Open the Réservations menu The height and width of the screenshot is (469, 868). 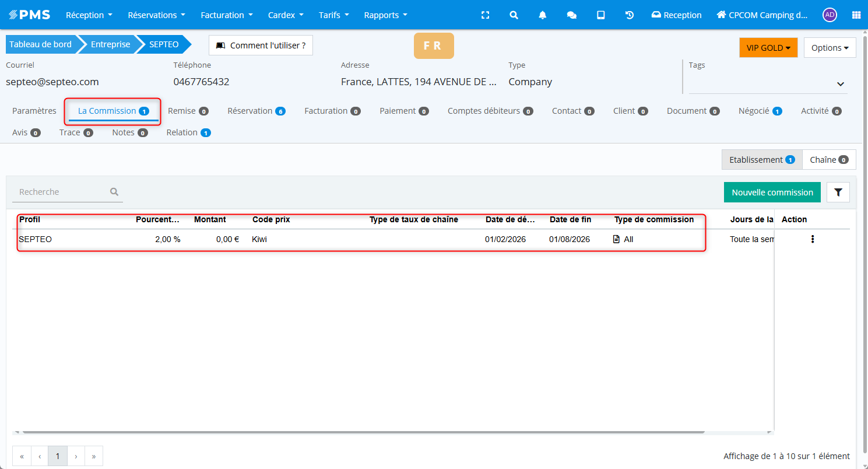click(156, 15)
